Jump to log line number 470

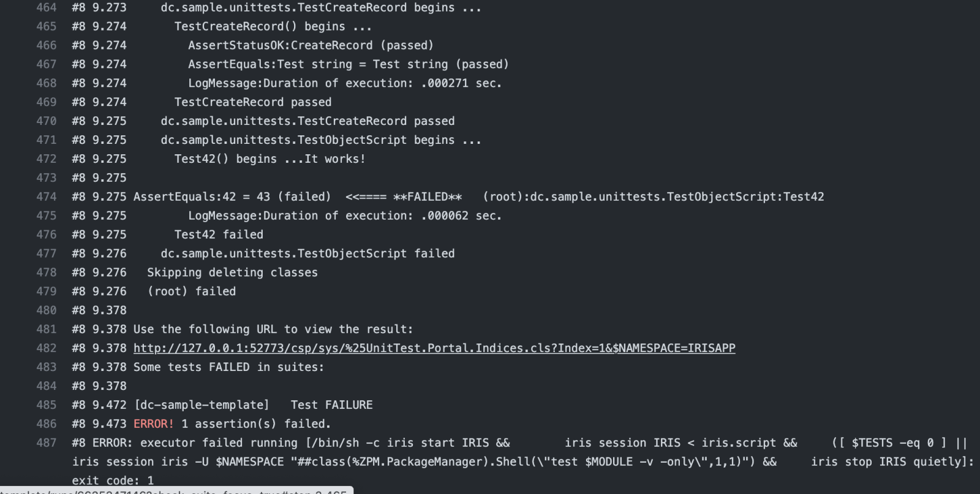47,121
